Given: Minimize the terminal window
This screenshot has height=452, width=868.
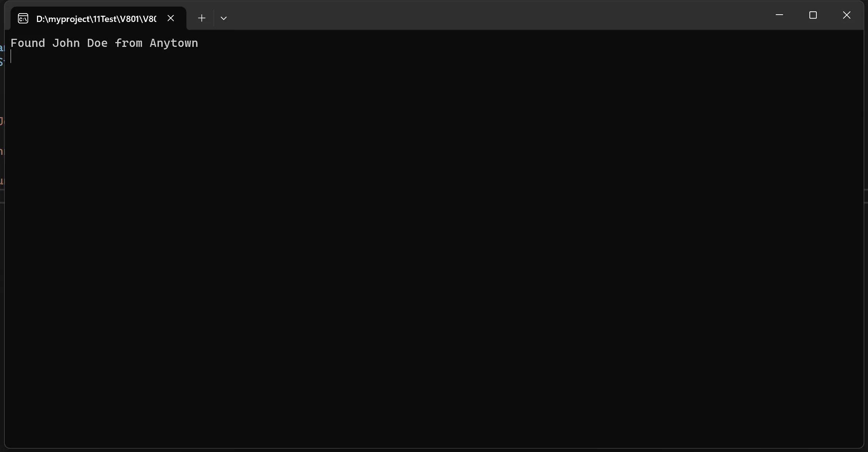Looking at the screenshot, I should pos(779,15).
